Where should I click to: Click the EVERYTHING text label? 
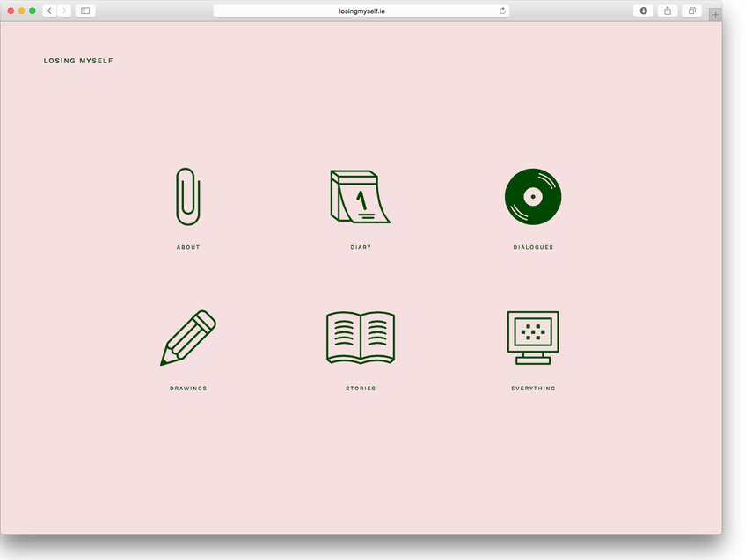[533, 388]
